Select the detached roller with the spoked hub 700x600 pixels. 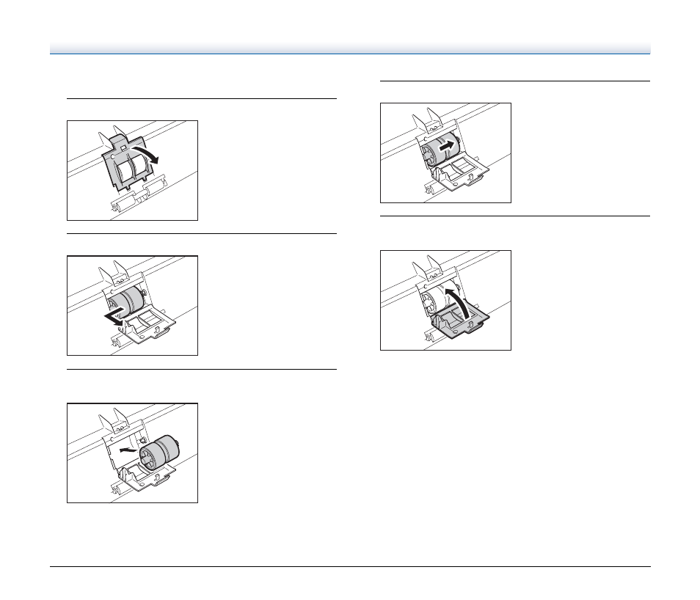(159, 452)
